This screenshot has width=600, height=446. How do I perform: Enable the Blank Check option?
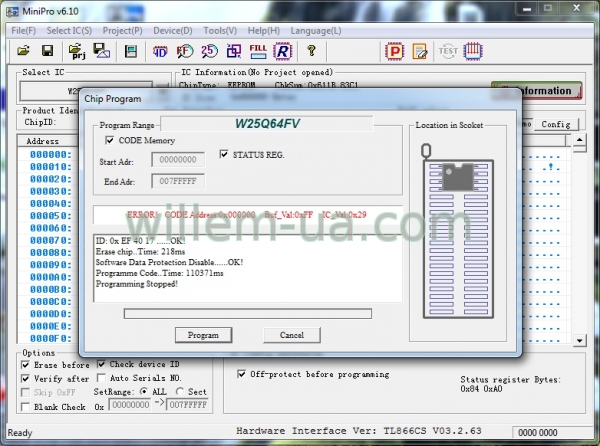point(25,407)
